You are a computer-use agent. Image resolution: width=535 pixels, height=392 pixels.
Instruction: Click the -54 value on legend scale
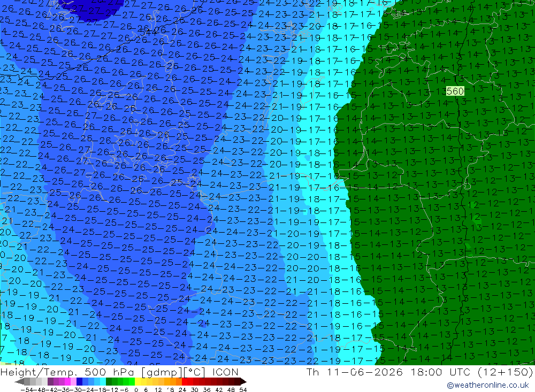pos(27,390)
